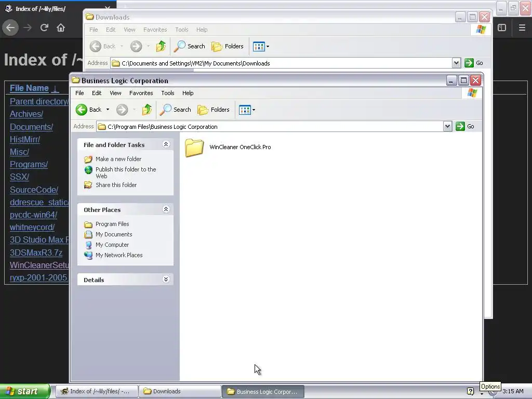Open My Computer under Other Places
This screenshot has height=399, width=532.
click(x=112, y=245)
